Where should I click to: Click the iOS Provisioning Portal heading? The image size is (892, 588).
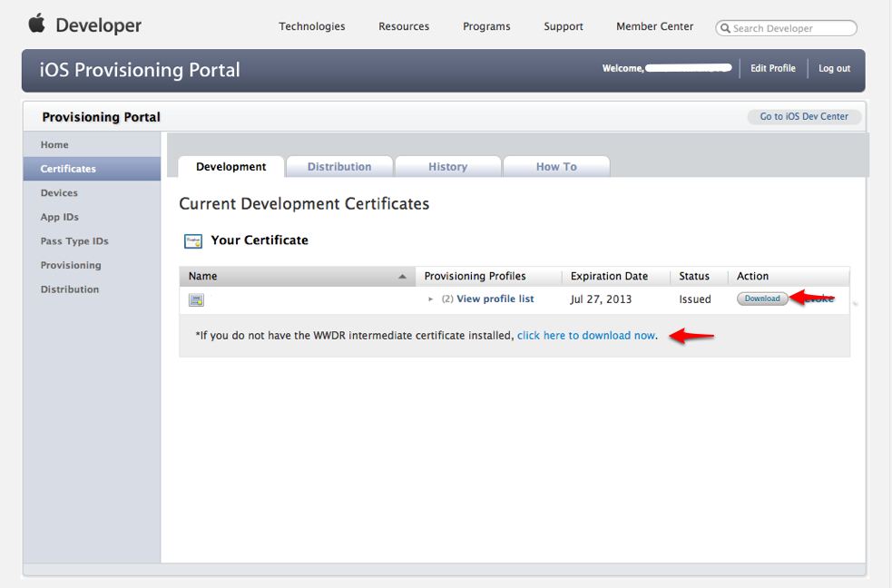point(140,70)
